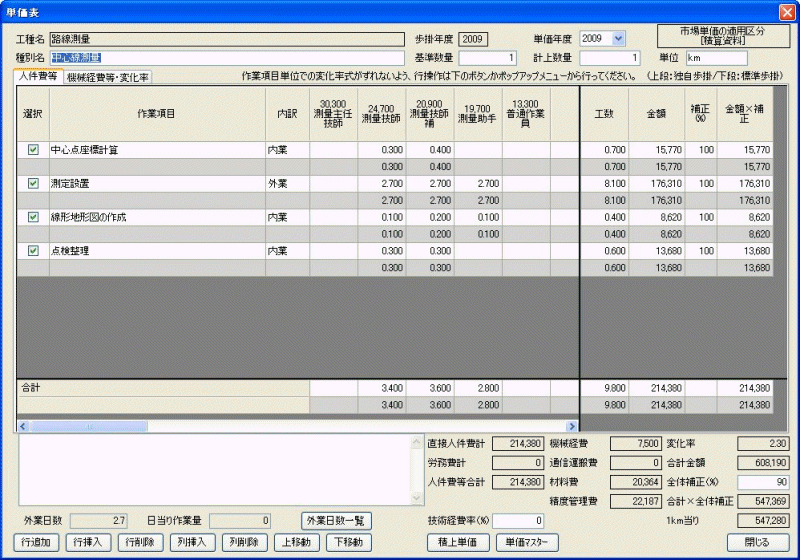This screenshot has width=800, height=560.
Task: Select the 測定設置 work item cell
Action: pos(157,184)
